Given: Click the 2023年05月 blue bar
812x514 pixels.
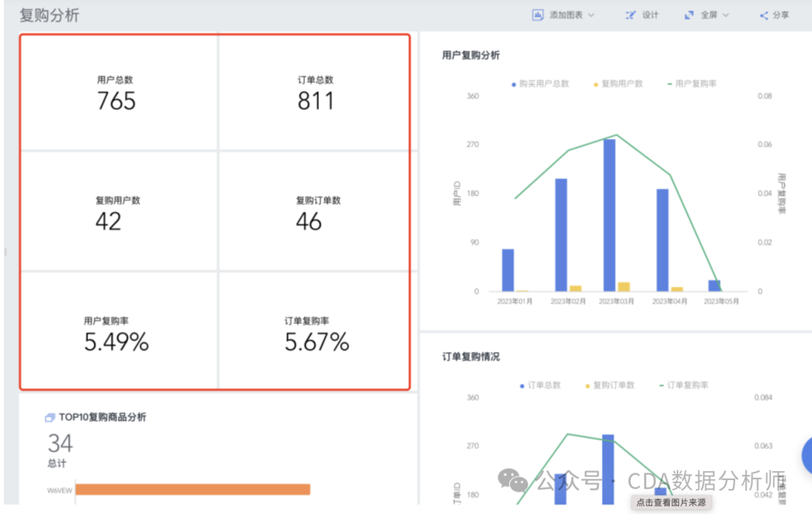Looking at the screenshot, I should (x=714, y=285).
